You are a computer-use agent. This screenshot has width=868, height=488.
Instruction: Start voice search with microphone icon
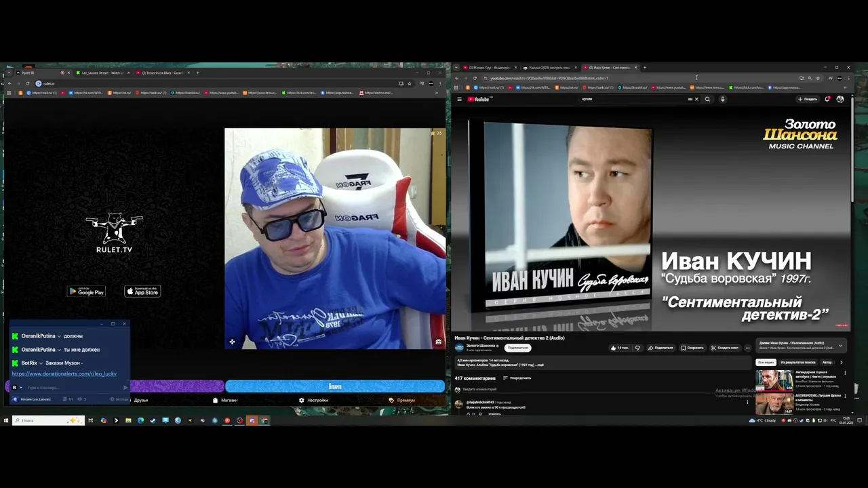pos(722,99)
